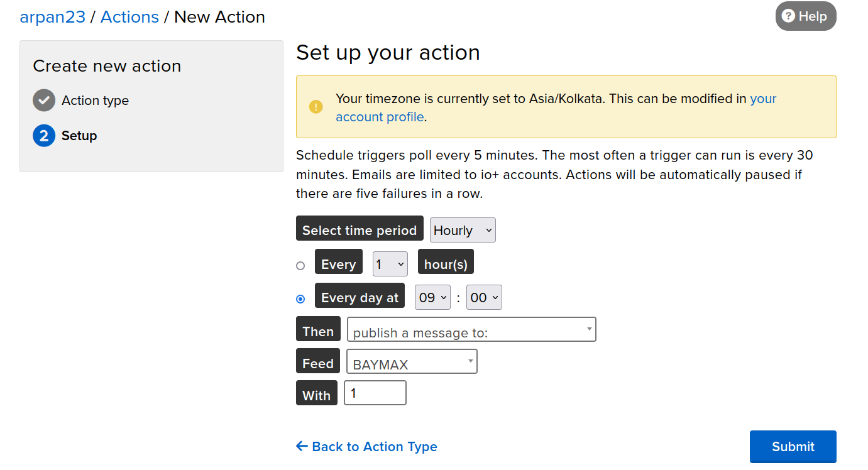Expand the "publish a message to:" dropdown
The height and width of the screenshot is (470, 868).
point(471,330)
